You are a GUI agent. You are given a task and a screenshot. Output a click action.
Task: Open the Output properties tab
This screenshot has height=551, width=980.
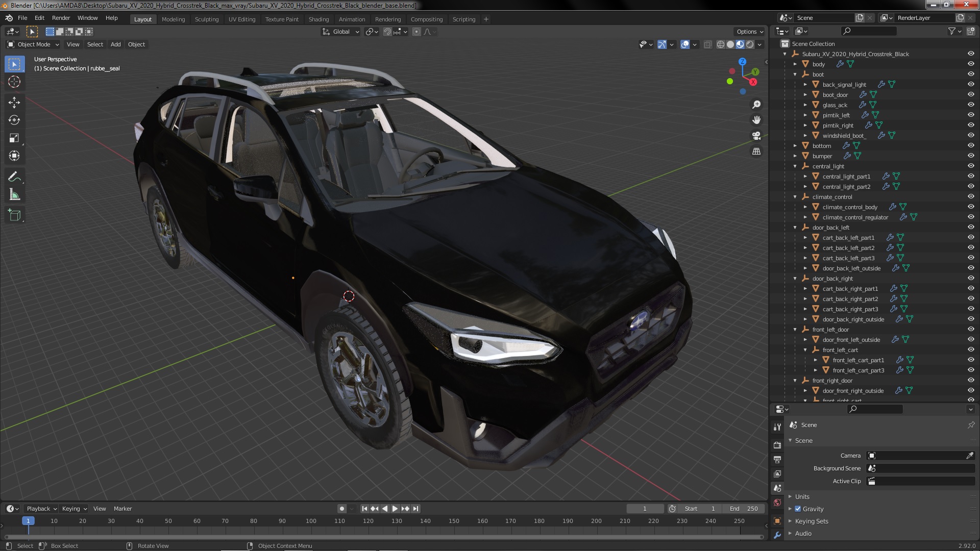(777, 460)
